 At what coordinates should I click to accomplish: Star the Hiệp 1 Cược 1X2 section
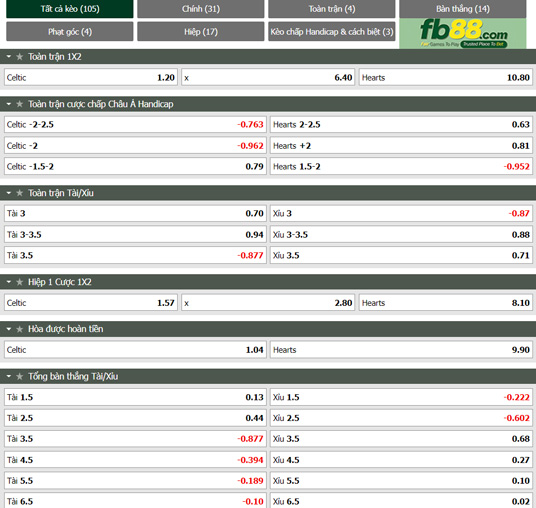pyautogui.click(x=19, y=282)
